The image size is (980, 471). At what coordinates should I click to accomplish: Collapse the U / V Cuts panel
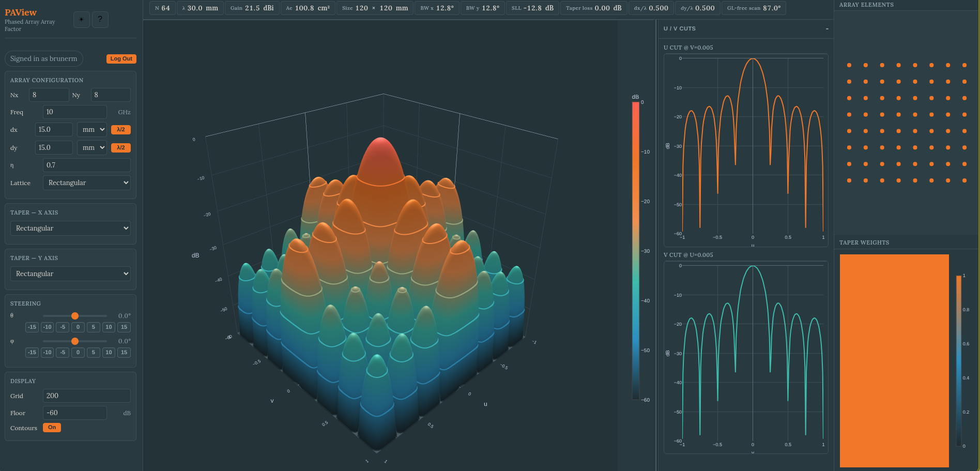(827, 29)
